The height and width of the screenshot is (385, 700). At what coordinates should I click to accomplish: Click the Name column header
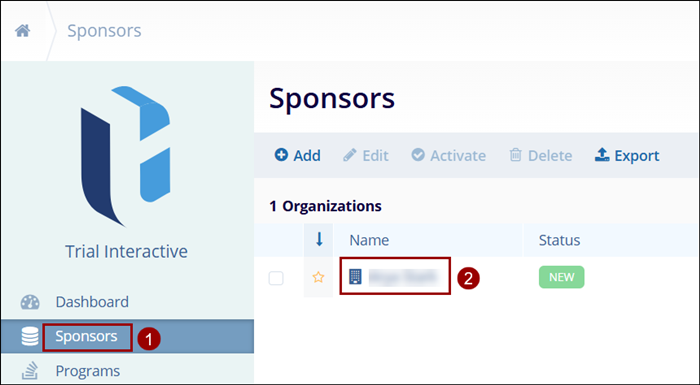[x=369, y=240]
